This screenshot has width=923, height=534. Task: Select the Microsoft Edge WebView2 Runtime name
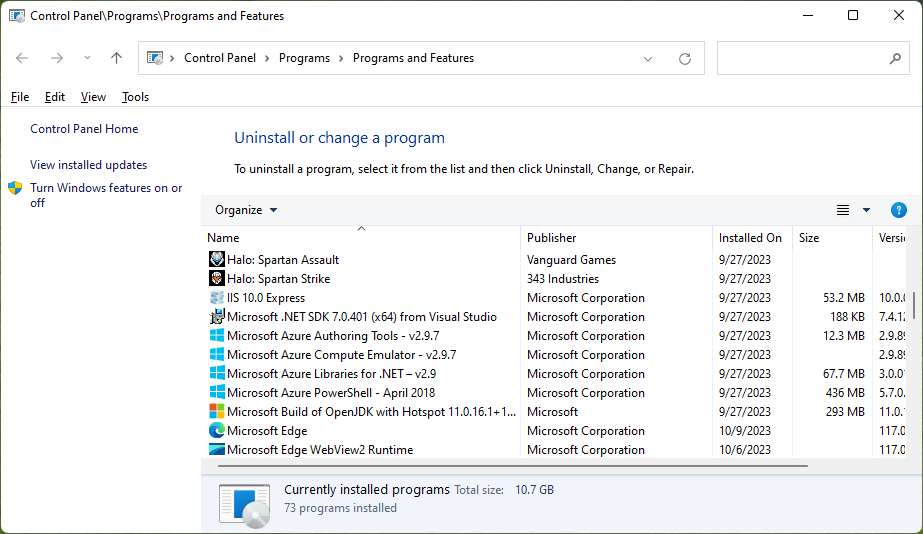click(320, 449)
